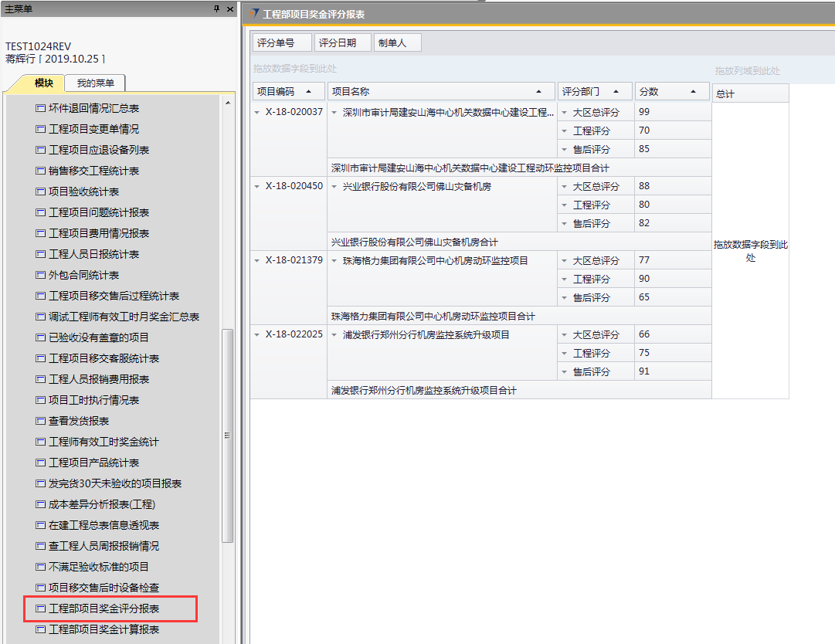Image resolution: width=835 pixels, height=644 pixels.
Task: Click the icon beside 工程项目变更单情况
Action: pyautogui.click(x=41, y=129)
